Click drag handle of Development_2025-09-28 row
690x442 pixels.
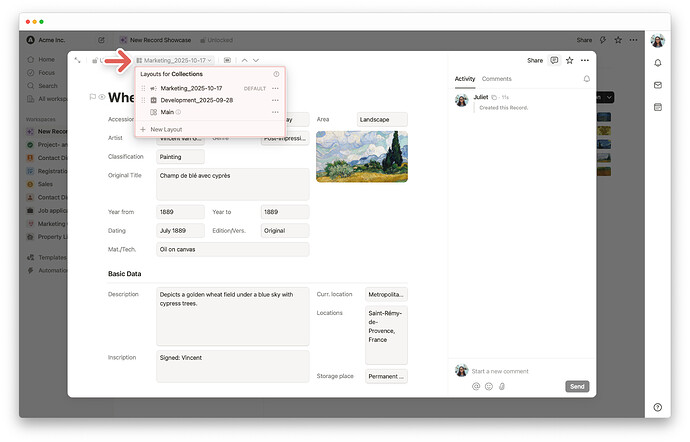coord(143,100)
